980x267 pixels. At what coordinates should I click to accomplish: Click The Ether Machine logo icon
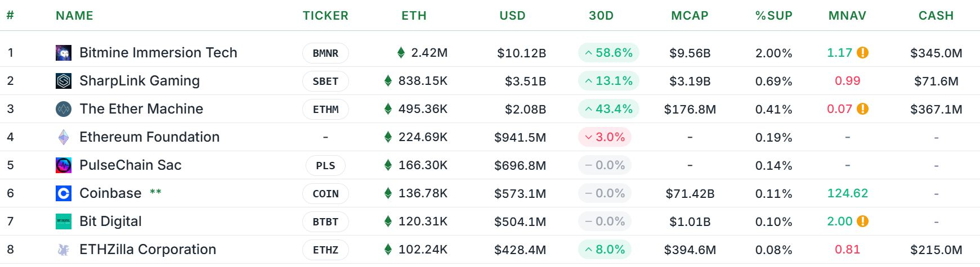[x=64, y=109]
